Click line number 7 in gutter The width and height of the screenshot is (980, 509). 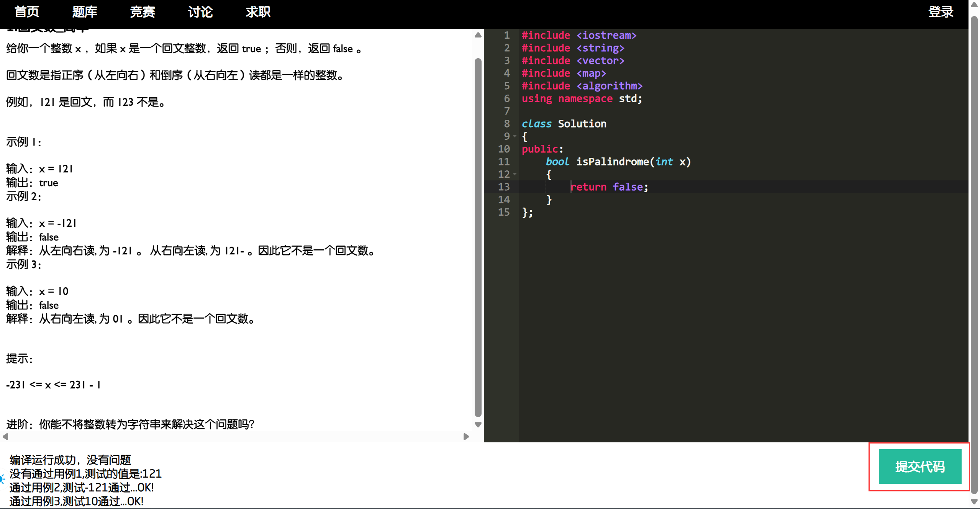tap(507, 111)
